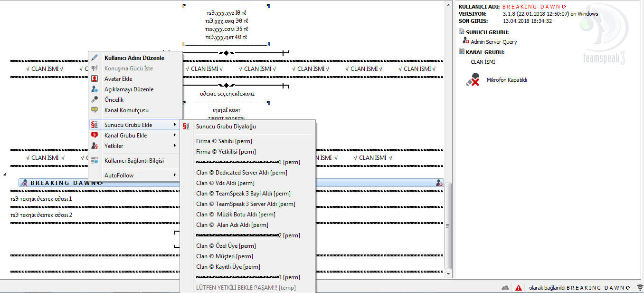Select channel tsЭ teknik destek odası 2

click(x=41, y=215)
